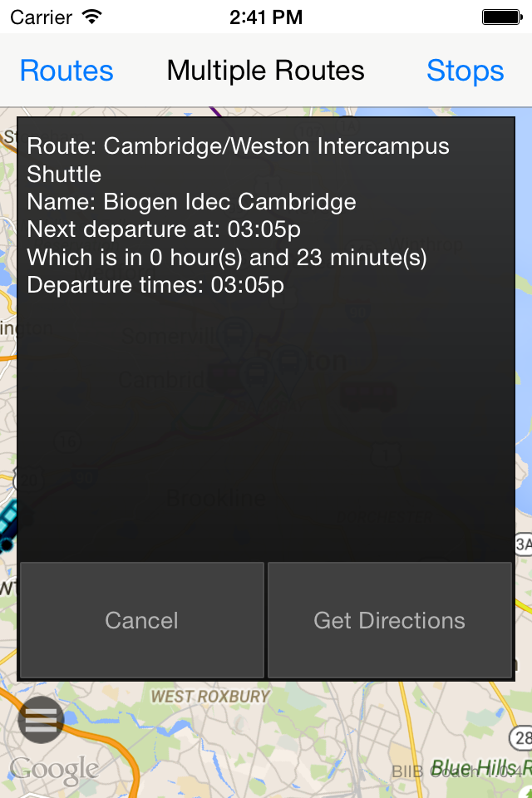The image size is (532, 798).
Task: Tap the Name: Biogen Idec Cambridge line
Action: tap(191, 202)
